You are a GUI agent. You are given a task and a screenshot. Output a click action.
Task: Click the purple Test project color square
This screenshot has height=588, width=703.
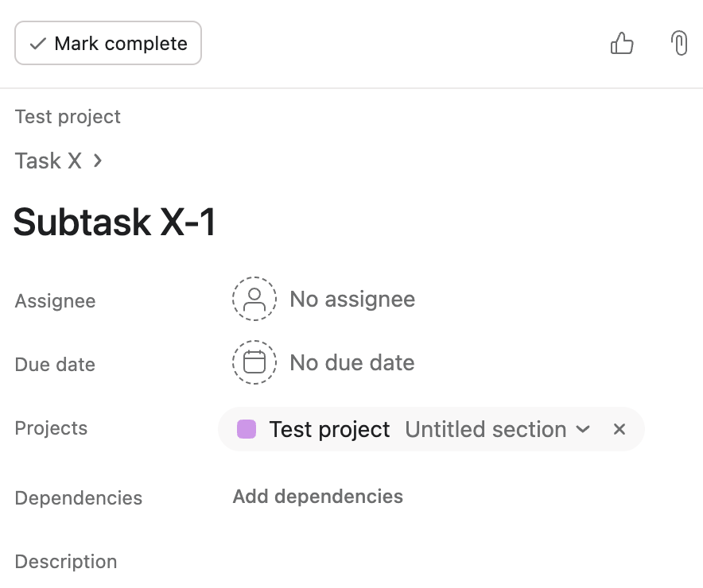click(247, 429)
